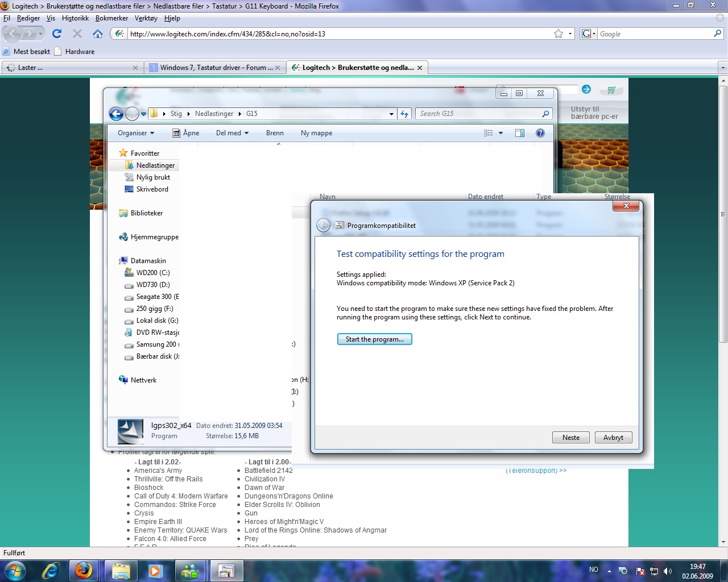Launch Internet Explorer from taskbar
Image resolution: width=728 pixels, height=582 pixels.
tap(51, 571)
